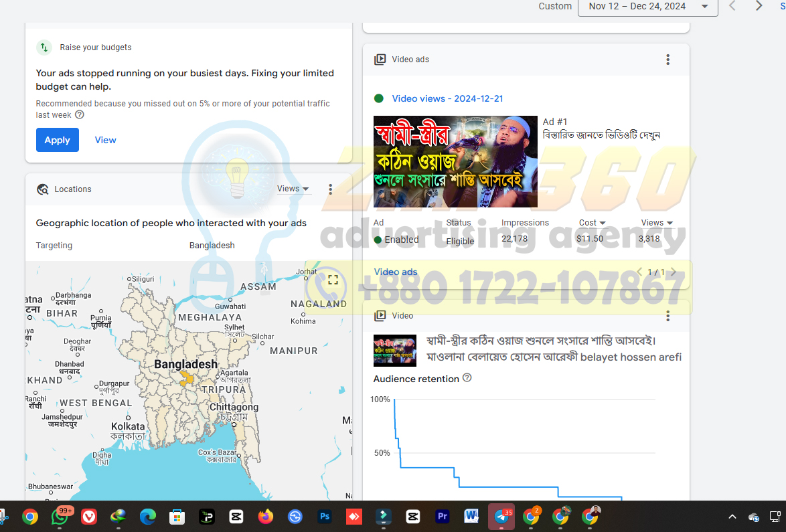Open the Locations card three-dot menu

(x=330, y=189)
